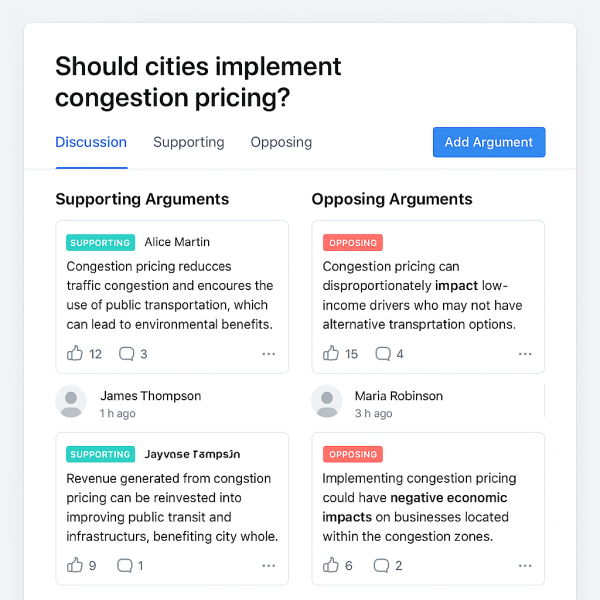Switch to the Opposing tab

pyautogui.click(x=281, y=142)
